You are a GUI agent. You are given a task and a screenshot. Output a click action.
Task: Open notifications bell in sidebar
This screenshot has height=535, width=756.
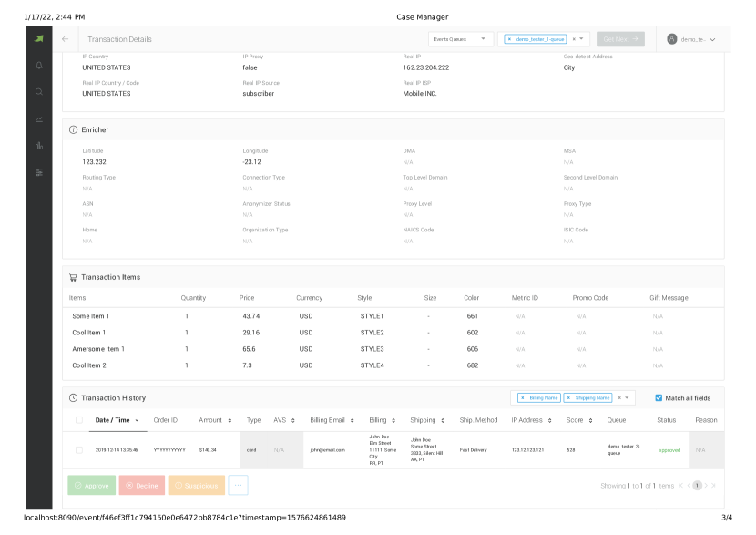point(39,66)
